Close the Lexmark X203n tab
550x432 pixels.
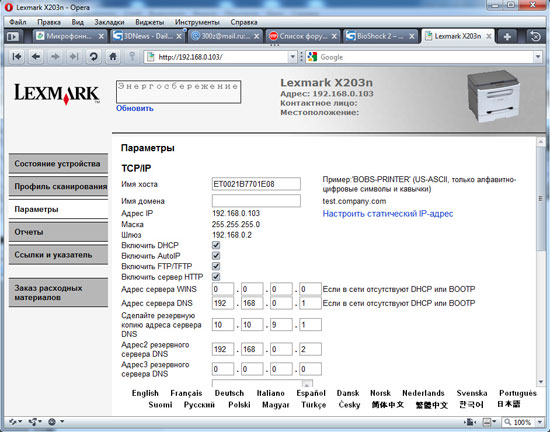489,36
